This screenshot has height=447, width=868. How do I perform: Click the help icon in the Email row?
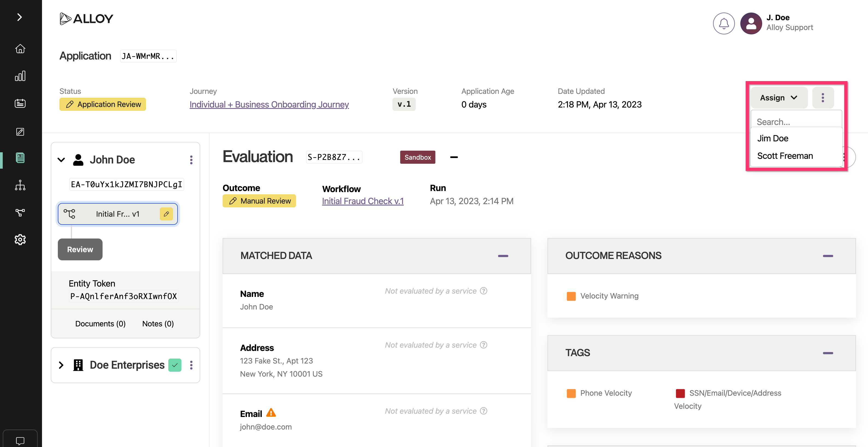484,411
